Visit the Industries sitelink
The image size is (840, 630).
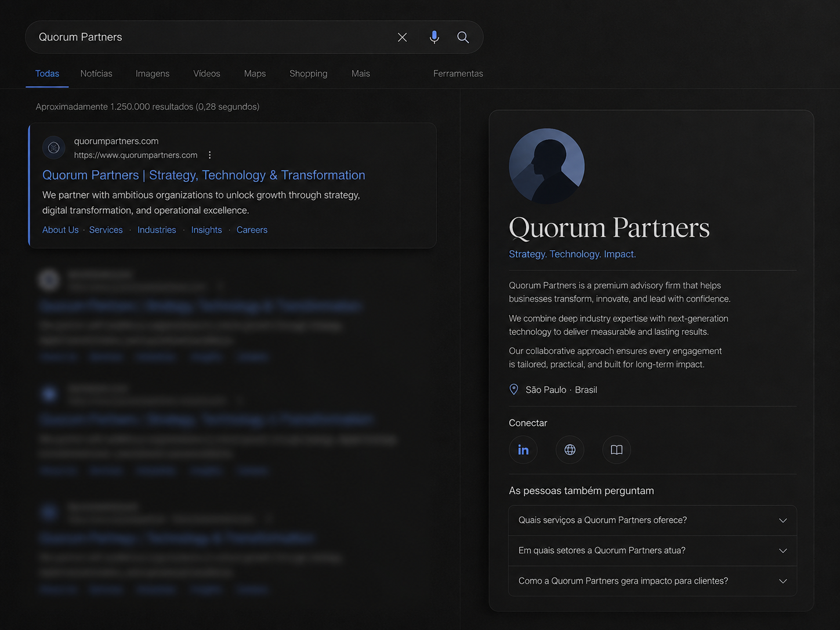tap(157, 230)
